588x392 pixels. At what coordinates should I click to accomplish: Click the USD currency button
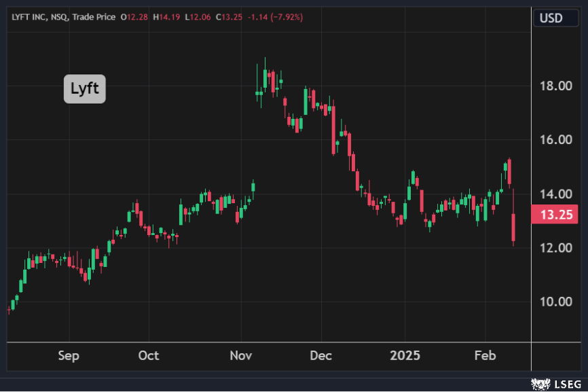[551, 18]
